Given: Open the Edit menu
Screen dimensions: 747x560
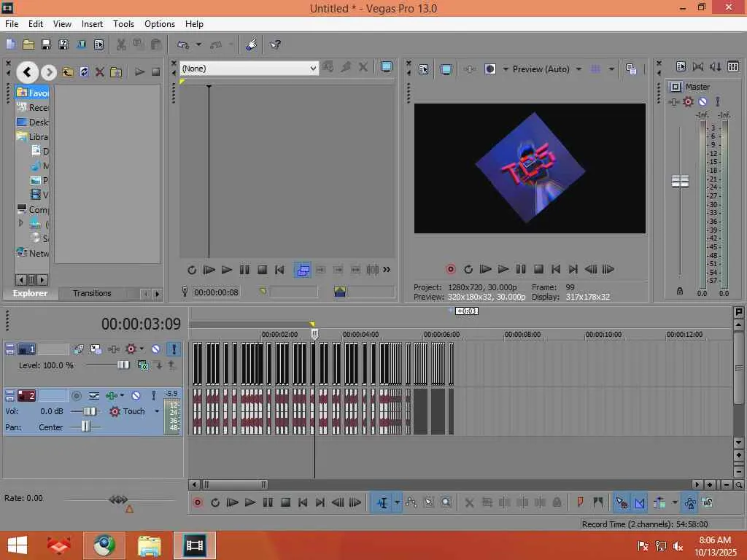Looking at the screenshot, I should [36, 24].
